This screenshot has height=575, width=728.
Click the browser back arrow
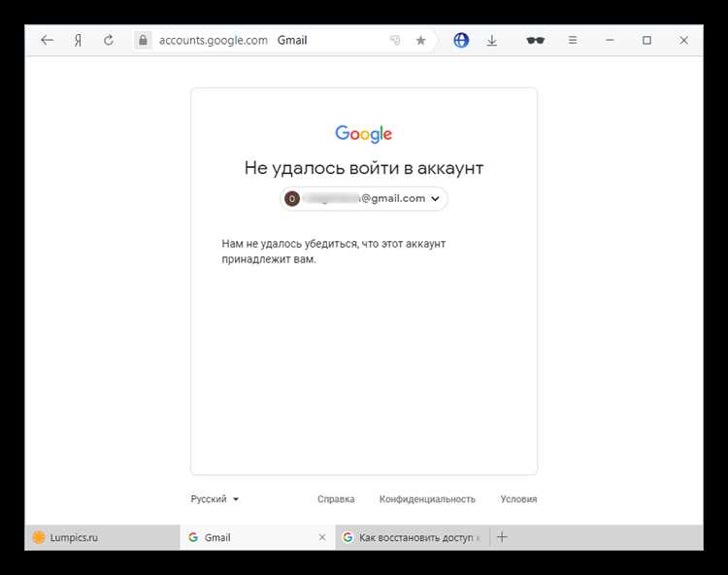tap(47, 41)
